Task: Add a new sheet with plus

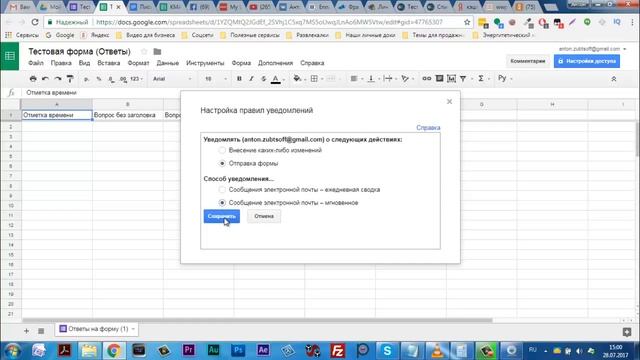Action: 26,331
